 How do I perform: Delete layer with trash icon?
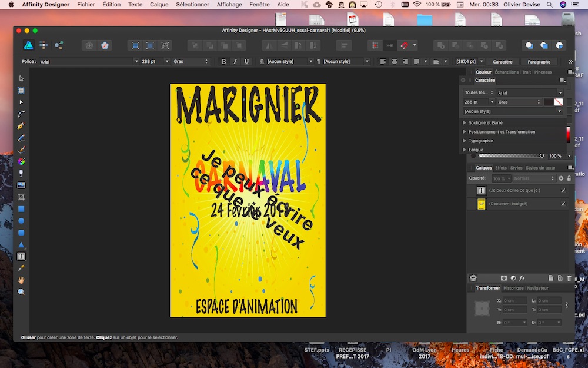[x=569, y=279]
